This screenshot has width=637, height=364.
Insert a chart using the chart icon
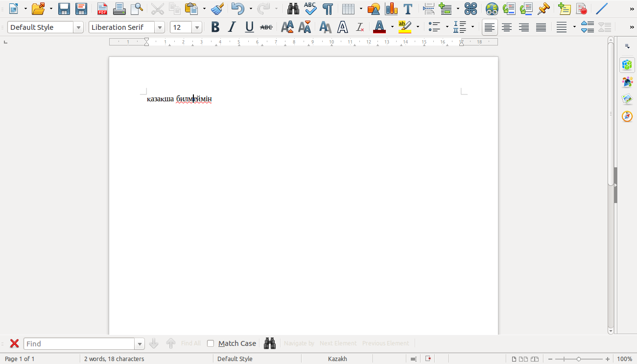[391, 8]
